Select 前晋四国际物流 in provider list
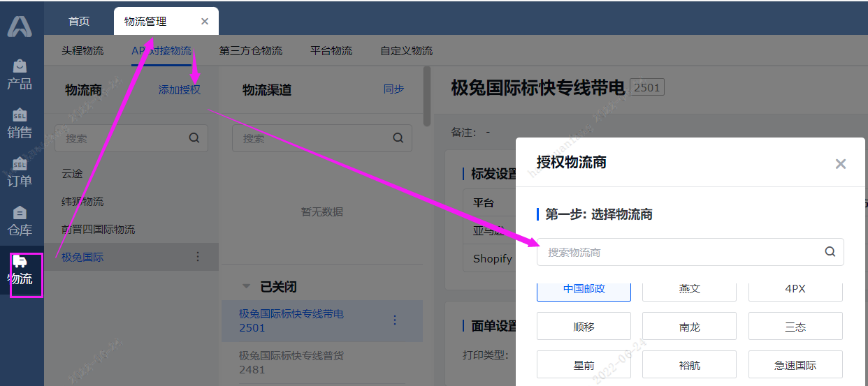 [x=131, y=229]
